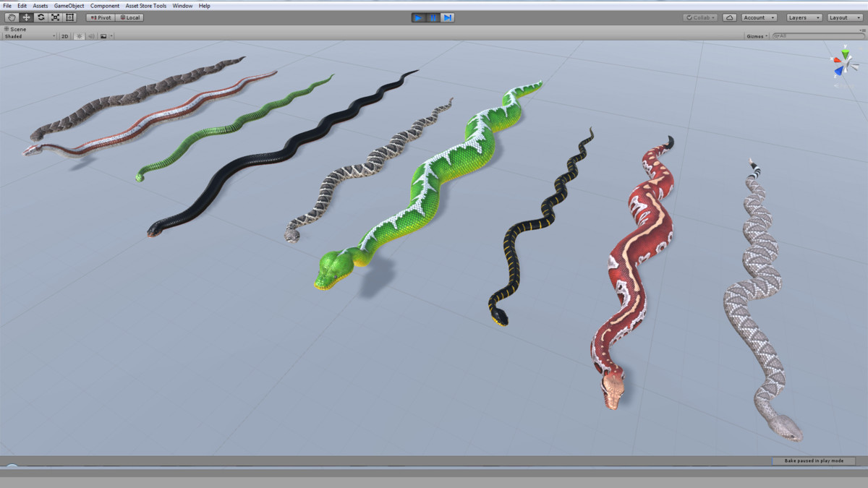Click the Unity Cloud icon in the toolbar
The height and width of the screenshot is (488, 868).
coord(728,17)
